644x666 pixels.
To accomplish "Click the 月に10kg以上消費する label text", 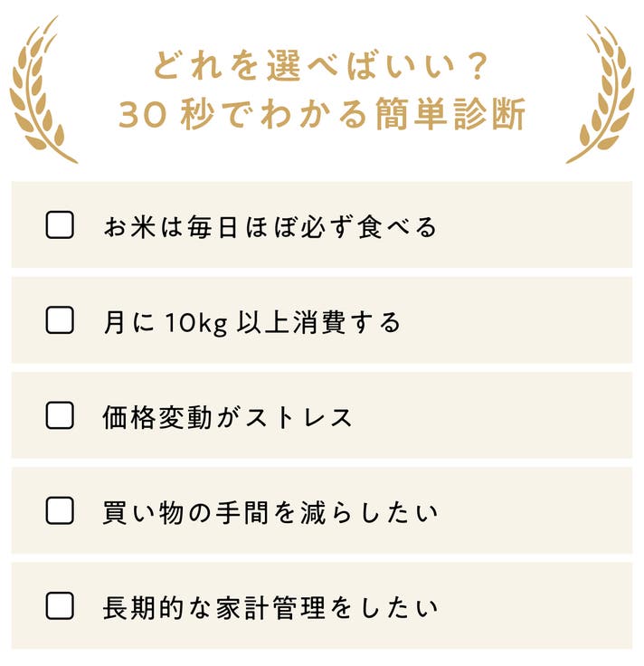I will point(251,322).
